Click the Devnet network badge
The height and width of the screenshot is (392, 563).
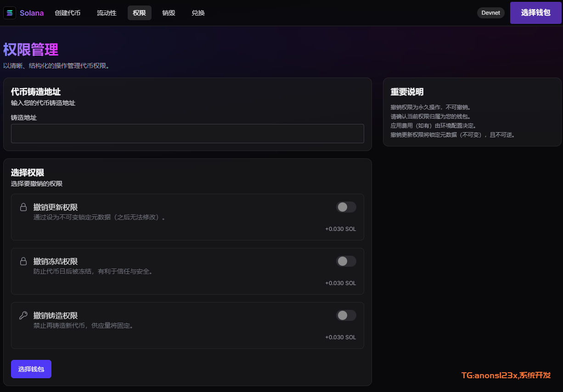(x=490, y=13)
